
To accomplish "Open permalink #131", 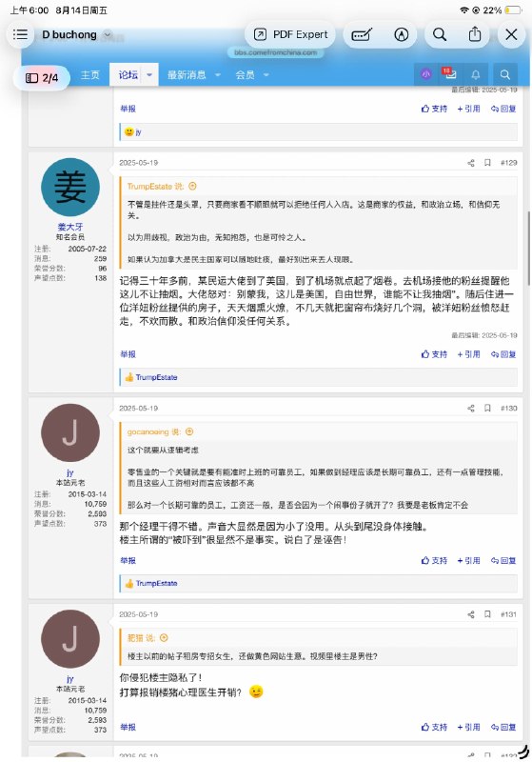I will pyautogui.click(x=509, y=614).
